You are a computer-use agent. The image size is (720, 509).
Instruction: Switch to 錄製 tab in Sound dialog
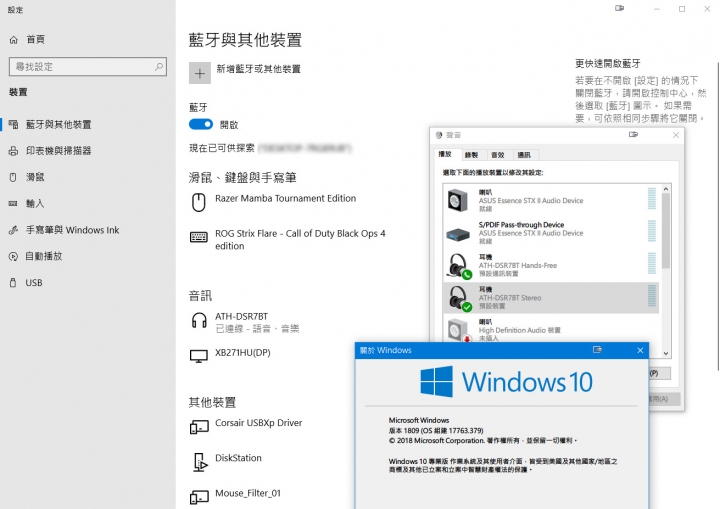pyautogui.click(x=471, y=155)
